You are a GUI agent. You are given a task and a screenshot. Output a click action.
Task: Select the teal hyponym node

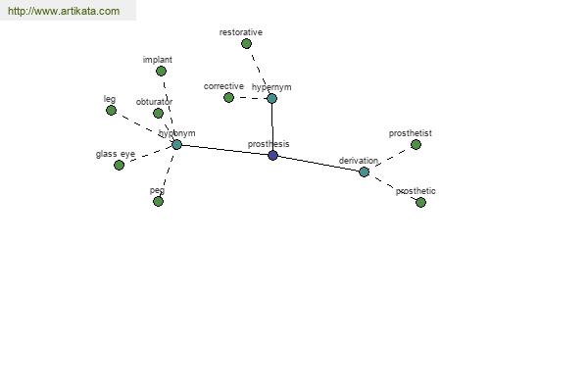click(x=176, y=144)
